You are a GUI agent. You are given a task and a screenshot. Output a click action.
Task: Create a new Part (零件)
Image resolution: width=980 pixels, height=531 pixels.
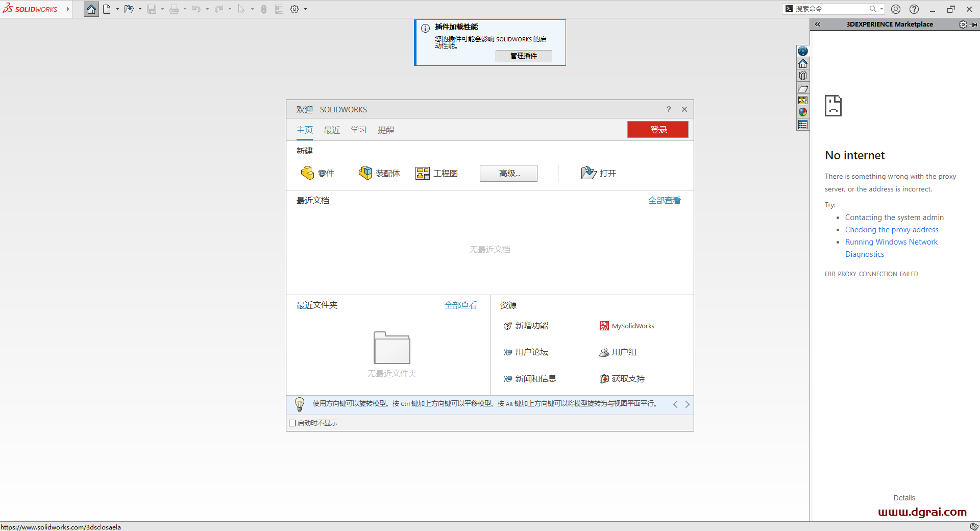(317, 173)
